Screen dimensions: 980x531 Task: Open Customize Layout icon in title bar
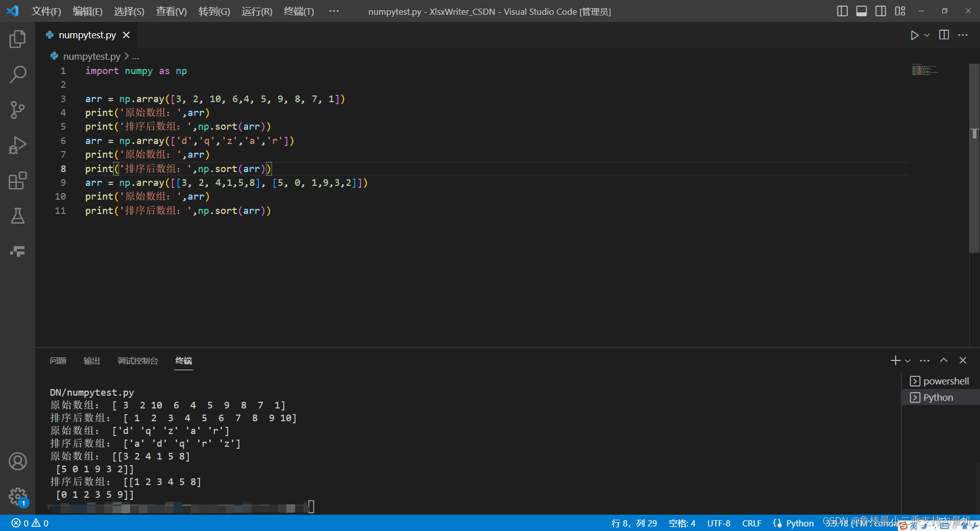coord(900,11)
